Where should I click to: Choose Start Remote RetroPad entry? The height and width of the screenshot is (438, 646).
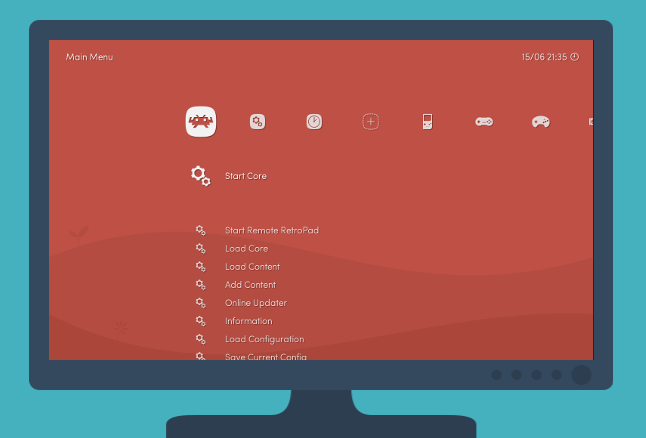click(272, 230)
